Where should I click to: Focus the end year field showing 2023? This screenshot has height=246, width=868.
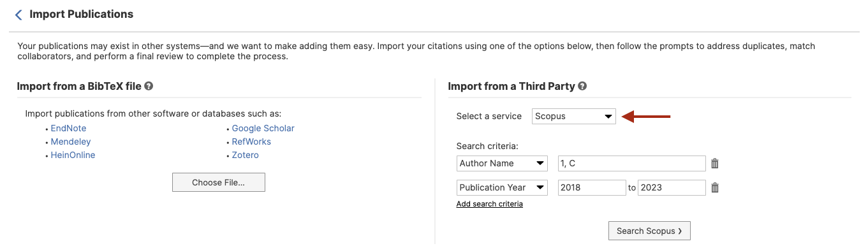(672, 187)
